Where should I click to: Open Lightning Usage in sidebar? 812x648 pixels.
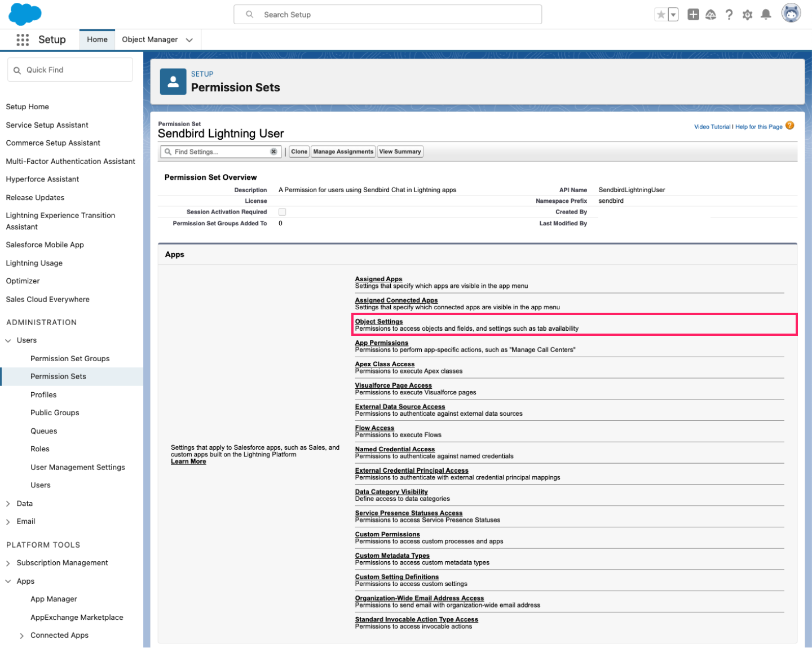click(x=34, y=263)
